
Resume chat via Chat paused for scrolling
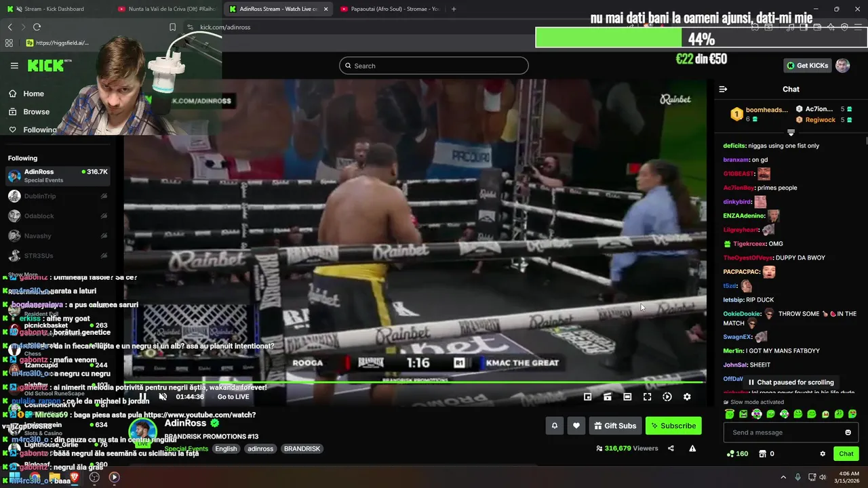[x=790, y=382]
